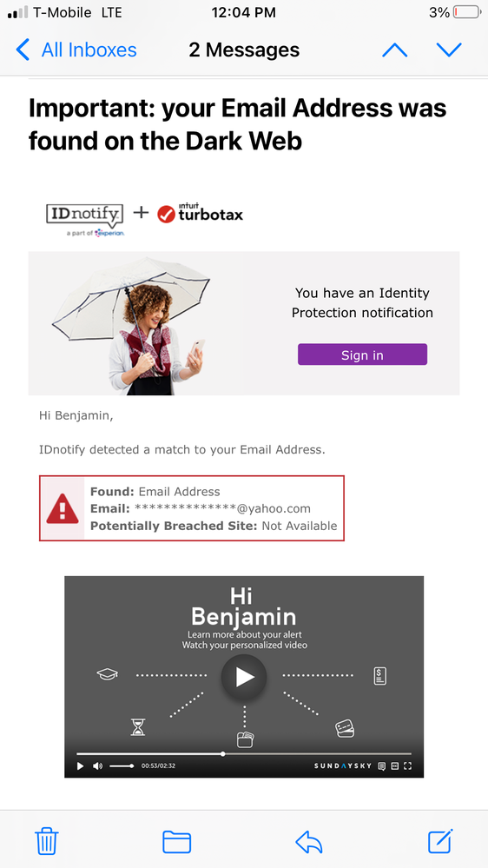The height and width of the screenshot is (868, 488).
Task: Adjust the video volume slider
Action: click(122, 766)
